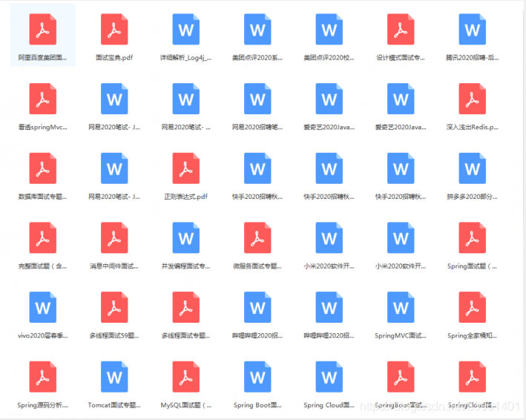Viewport: 526px width, 420px height.
Task: Select the 设计模式面试专... PDF icon
Action: coord(401,29)
